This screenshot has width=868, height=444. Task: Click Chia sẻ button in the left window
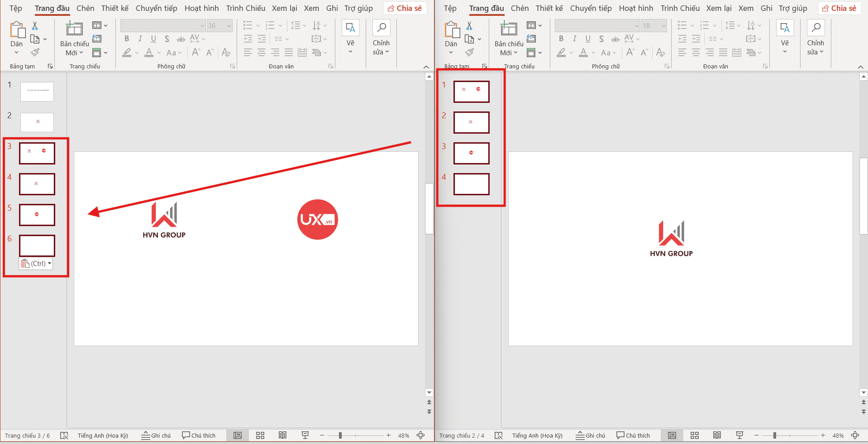click(x=405, y=8)
